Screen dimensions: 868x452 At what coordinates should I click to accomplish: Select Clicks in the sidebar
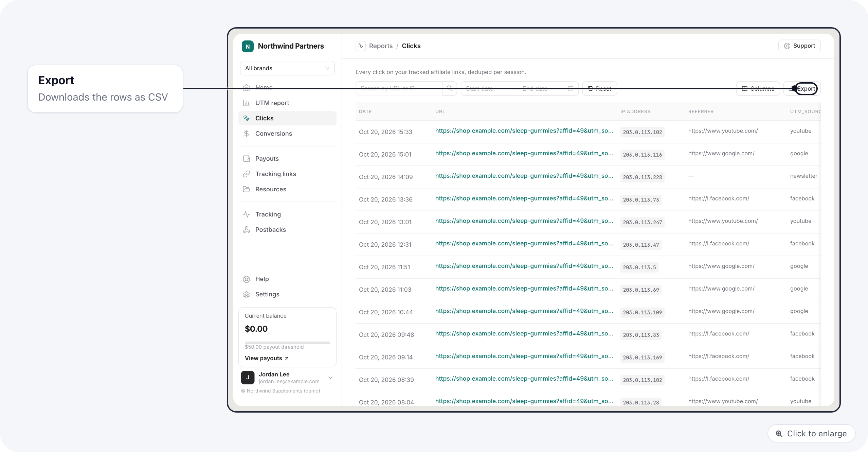(x=287, y=118)
